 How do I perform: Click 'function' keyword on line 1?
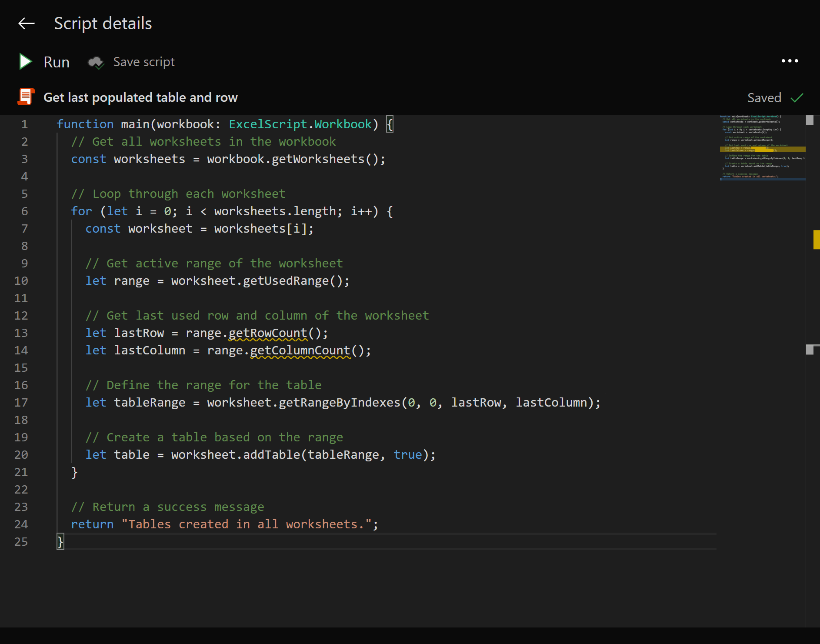[85, 124]
